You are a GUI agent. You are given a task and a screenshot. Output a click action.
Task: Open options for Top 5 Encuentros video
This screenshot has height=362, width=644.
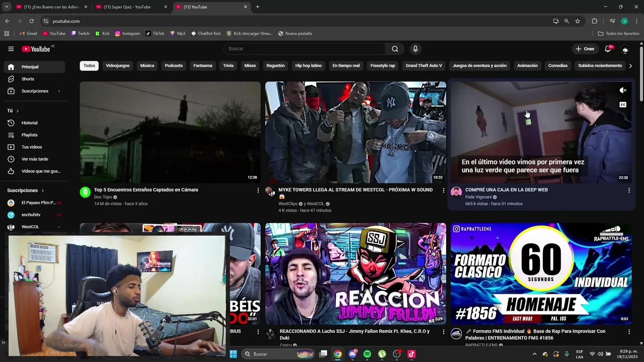click(x=258, y=191)
